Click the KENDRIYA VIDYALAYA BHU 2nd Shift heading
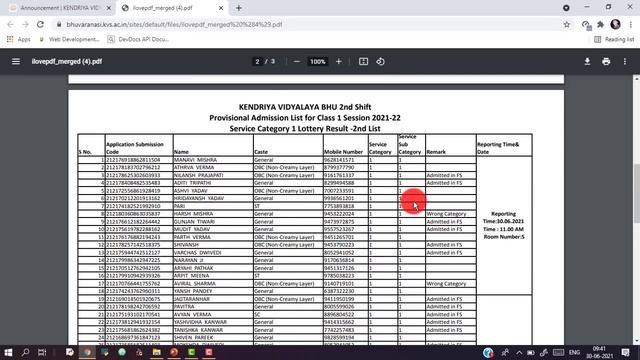Screen dimensions: 640x360 [x=305, y=107]
